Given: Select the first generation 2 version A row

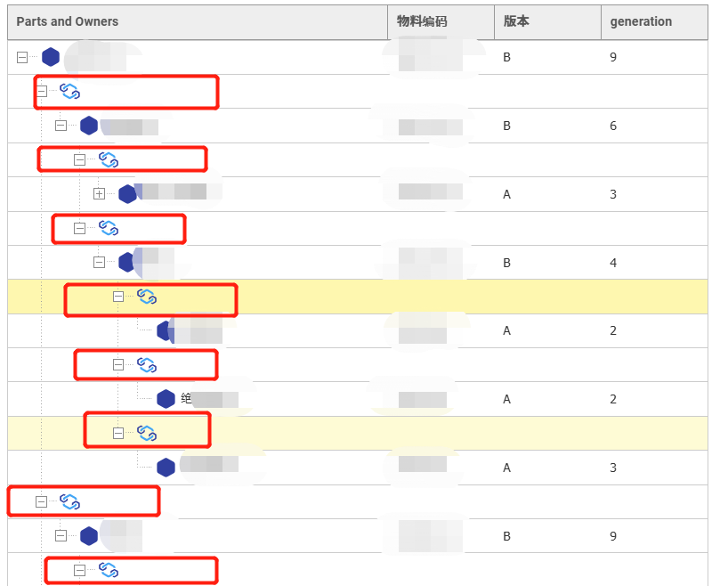Looking at the screenshot, I should point(358,331).
